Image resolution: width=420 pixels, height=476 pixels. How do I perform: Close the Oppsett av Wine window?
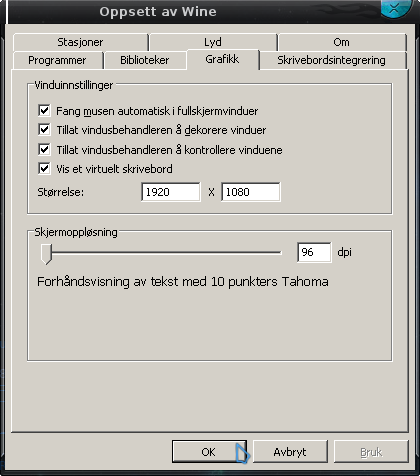(x=394, y=7)
